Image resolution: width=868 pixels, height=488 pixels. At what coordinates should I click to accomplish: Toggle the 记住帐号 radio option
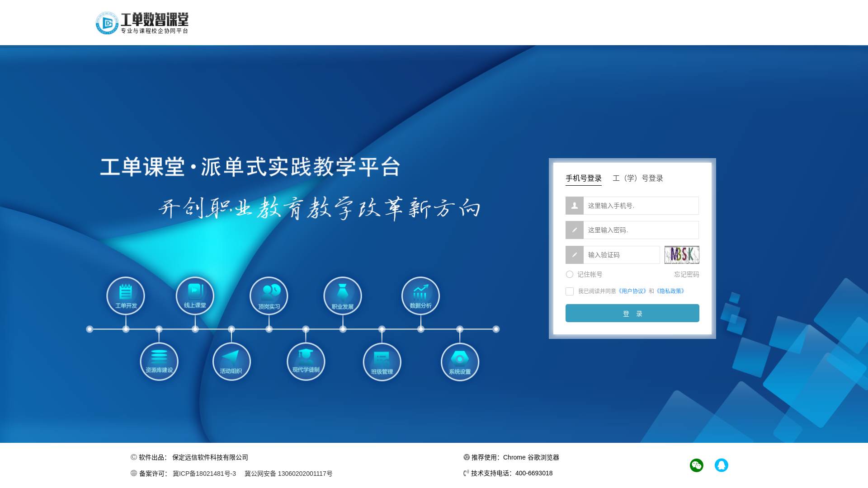570,274
